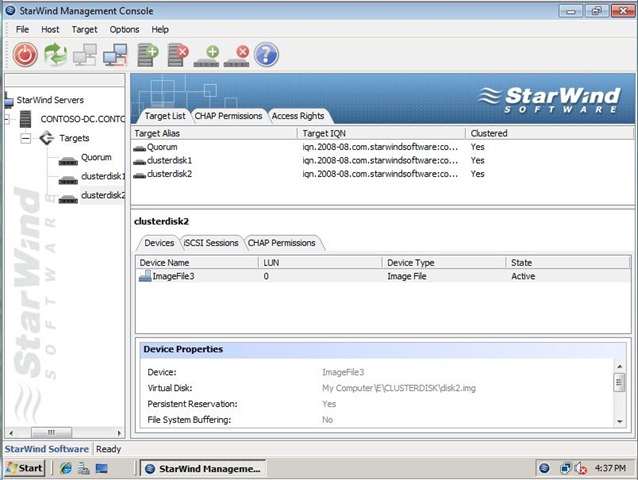Click the StarWind icon in system tray

point(544,468)
